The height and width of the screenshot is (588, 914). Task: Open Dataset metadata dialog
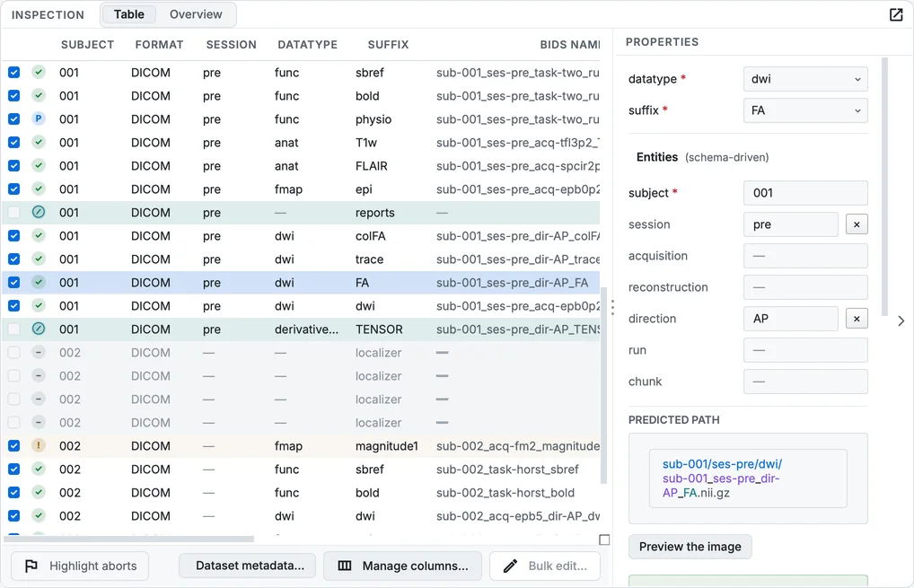pyautogui.click(x=247, y=566)
